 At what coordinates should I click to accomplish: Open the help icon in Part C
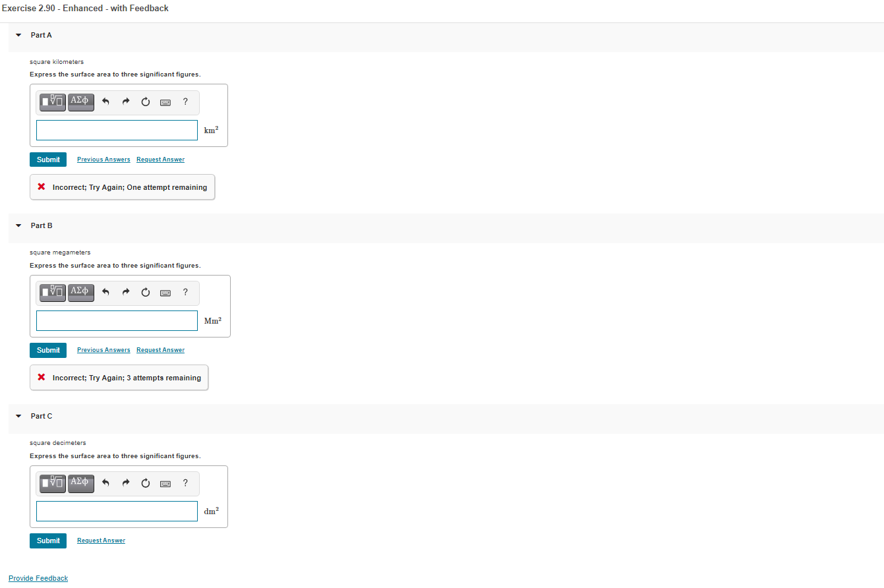pyautogui.click(x=185, y=483)
